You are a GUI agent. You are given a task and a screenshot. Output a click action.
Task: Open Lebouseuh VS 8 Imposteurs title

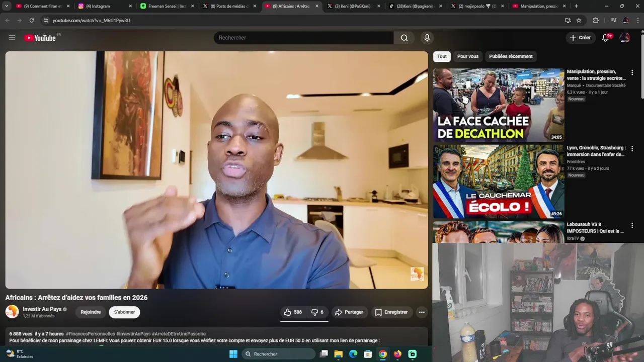[x=595, y=228]
